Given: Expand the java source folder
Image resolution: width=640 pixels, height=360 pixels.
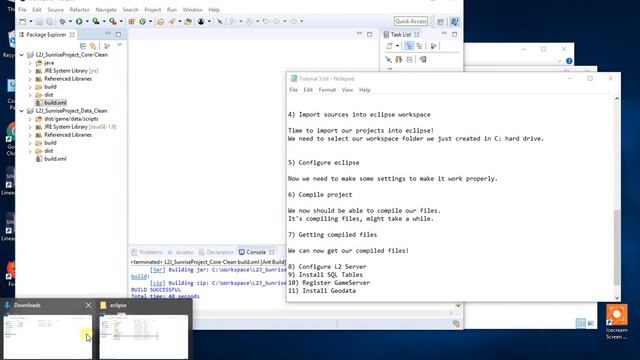Looking at the screenshot, I should [30, 63].
